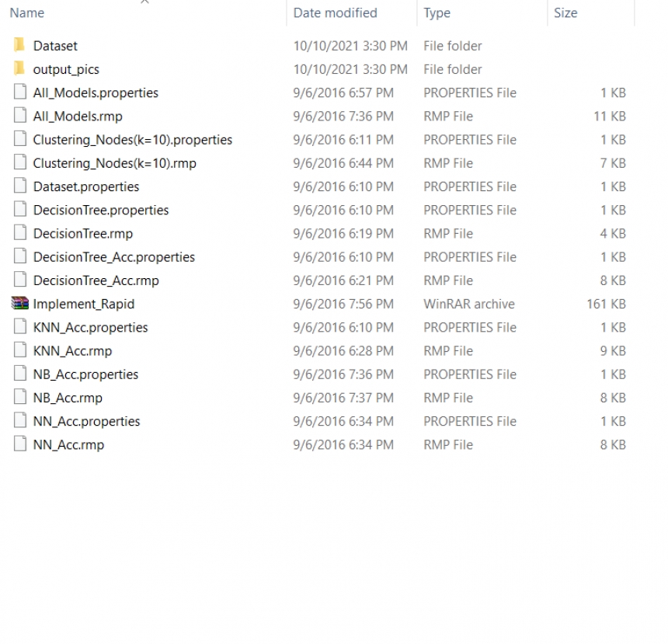668x644 pixels.
Task: Click the NN_Acc.properties file icon
Action: pos(20,419)
